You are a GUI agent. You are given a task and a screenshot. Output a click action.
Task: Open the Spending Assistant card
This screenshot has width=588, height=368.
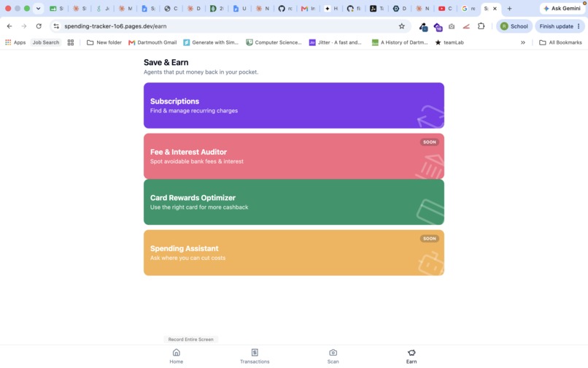click(293, 253)
